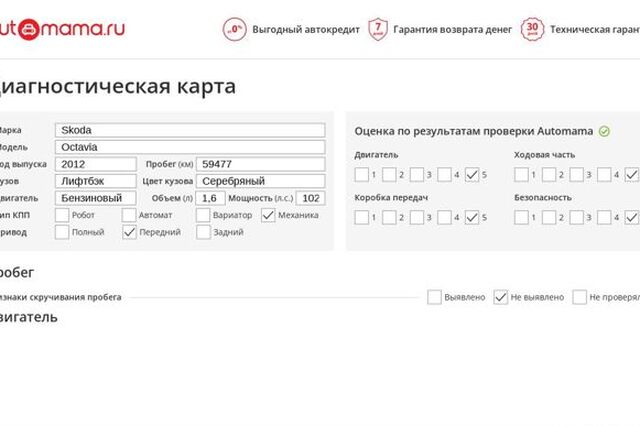Set Коробка передач rating to 3
Image resolution: width=640 pixels, height=426 pixels.
[x=417, y=217]
